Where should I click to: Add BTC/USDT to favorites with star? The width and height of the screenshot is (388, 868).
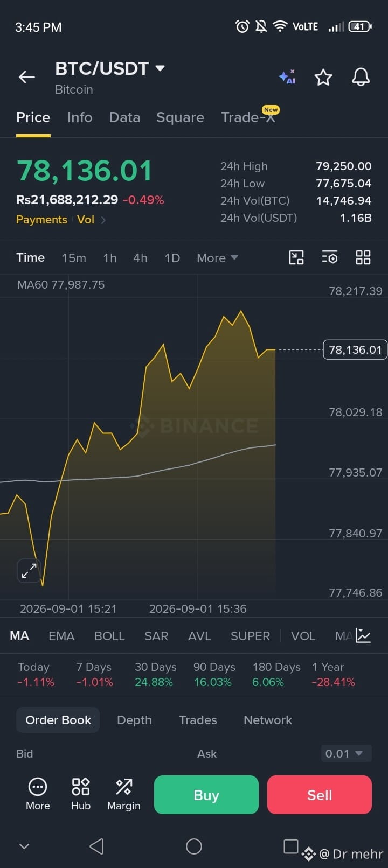323,78
